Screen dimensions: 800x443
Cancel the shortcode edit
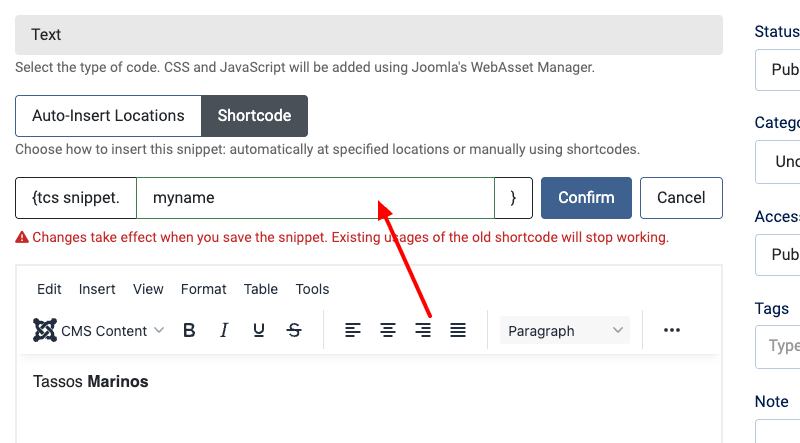click(x=681, y=198)
